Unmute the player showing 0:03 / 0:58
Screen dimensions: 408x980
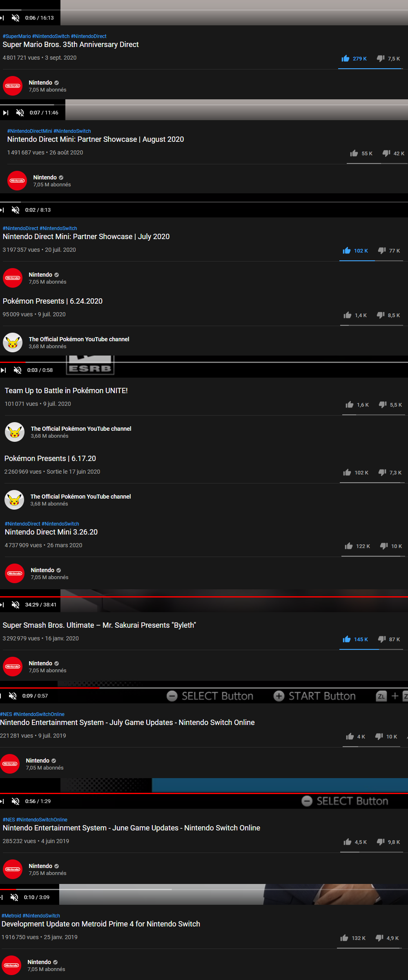[18, 370]
